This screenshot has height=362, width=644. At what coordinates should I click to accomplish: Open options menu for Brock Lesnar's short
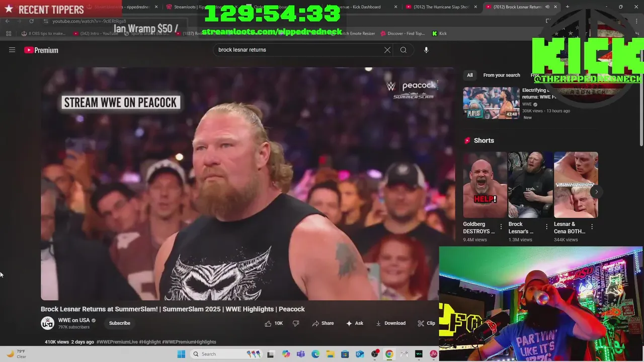(546, 227)
